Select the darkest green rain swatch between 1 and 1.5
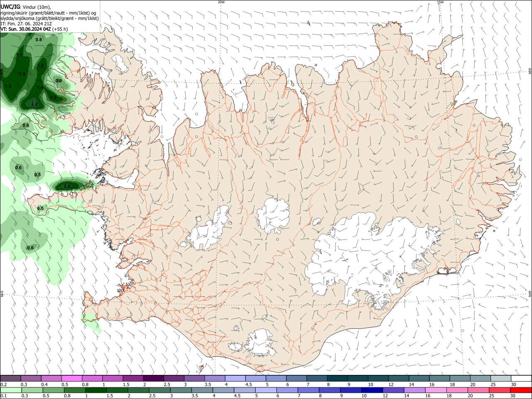The height and width of the screenshot is (399, 532). point(96,390)
